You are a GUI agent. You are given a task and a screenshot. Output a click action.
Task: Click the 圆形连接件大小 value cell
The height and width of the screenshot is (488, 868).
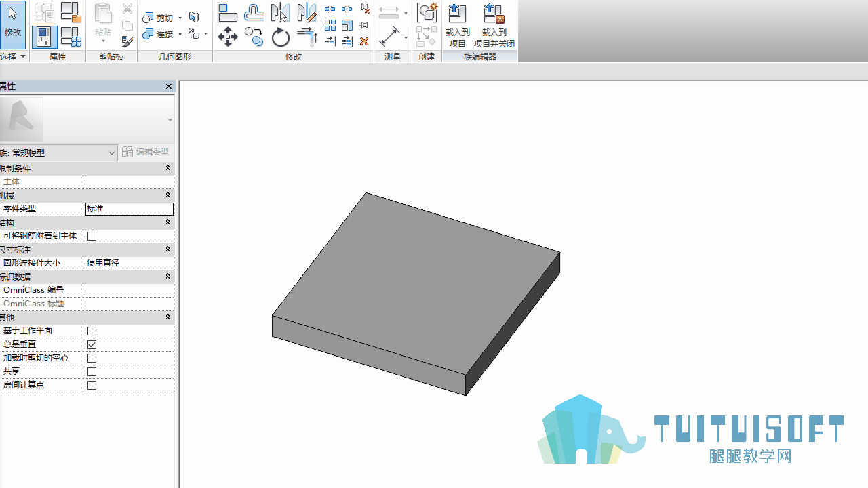(x=130, y=263)
